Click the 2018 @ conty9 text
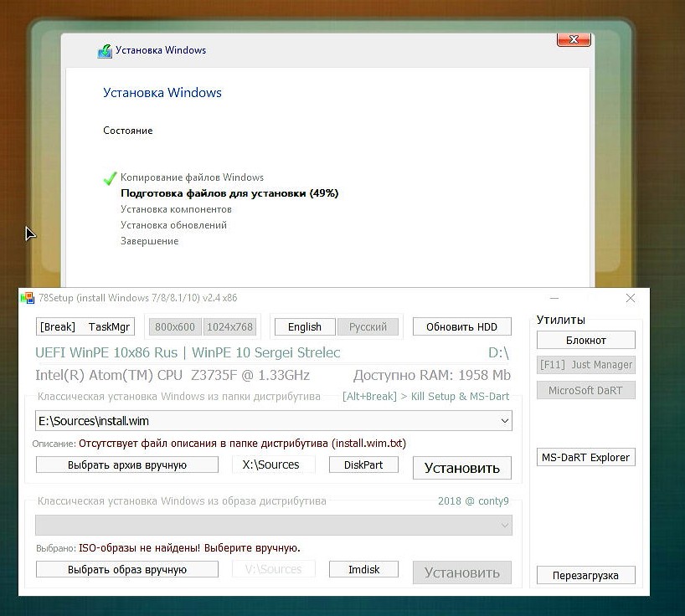685x616 pixels. [473, 501]
